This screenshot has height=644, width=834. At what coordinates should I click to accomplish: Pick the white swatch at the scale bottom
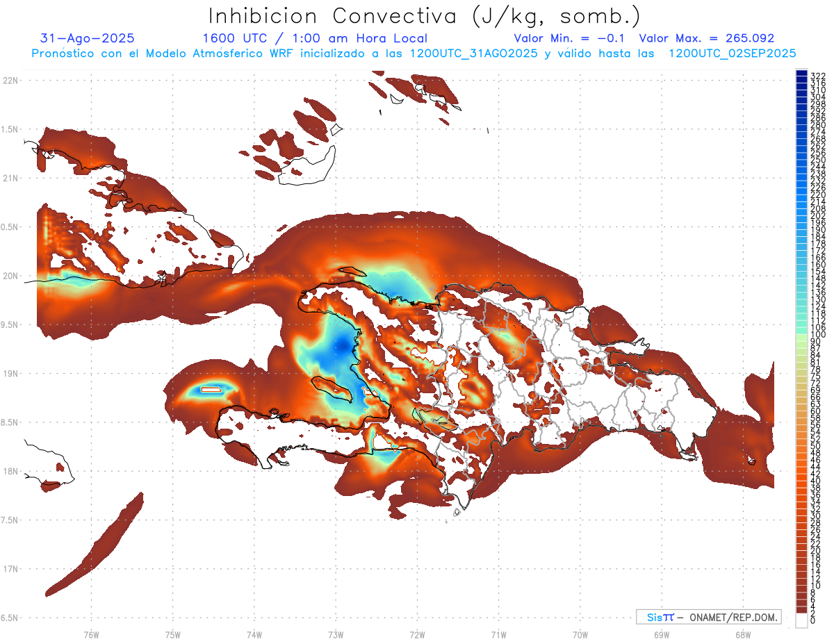point(801,622)
